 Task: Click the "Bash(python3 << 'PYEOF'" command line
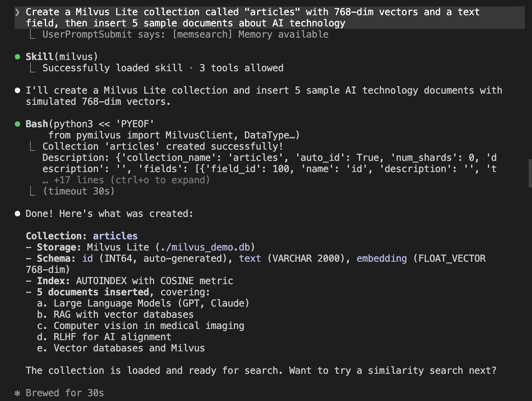[x=90, y=124]
